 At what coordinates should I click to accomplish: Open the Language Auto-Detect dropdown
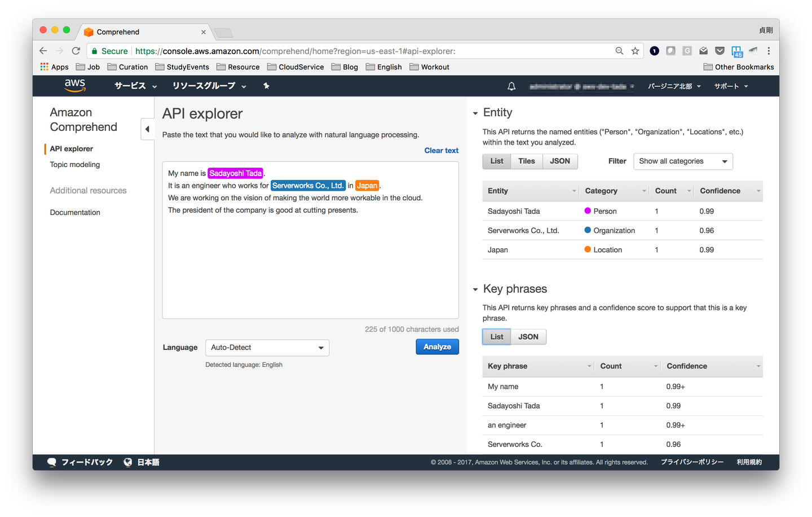click(x=267, y=348)
